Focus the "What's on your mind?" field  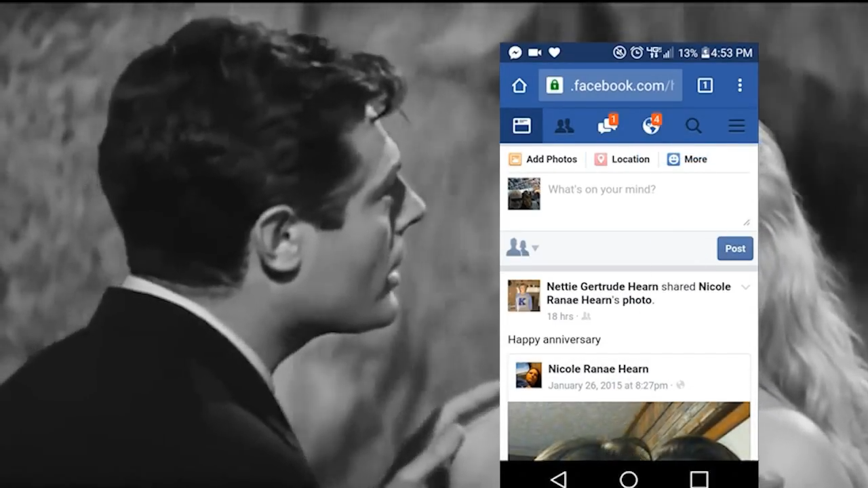(x=649, y=201)
